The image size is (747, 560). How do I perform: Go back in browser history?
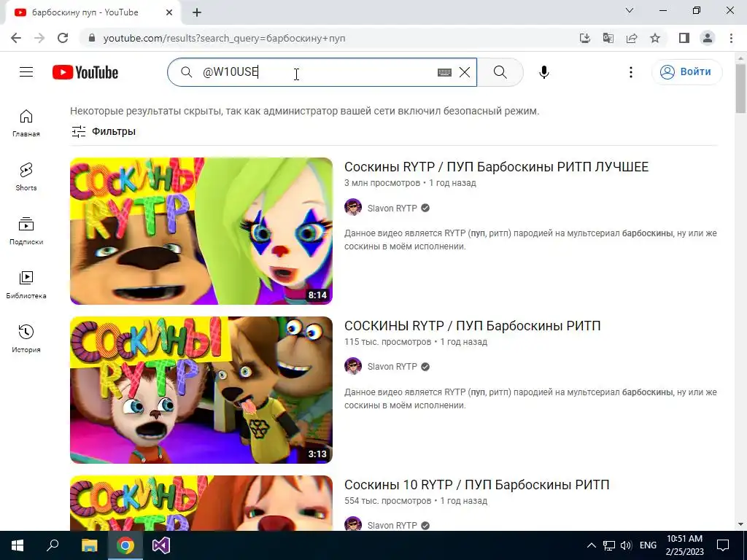pyautogui.click(x=16, y=38)
